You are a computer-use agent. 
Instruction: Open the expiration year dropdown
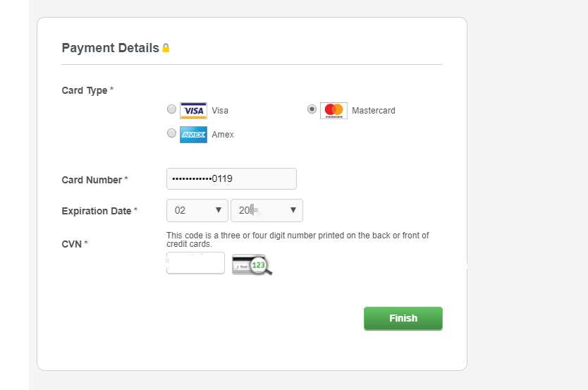pos(267,210)
